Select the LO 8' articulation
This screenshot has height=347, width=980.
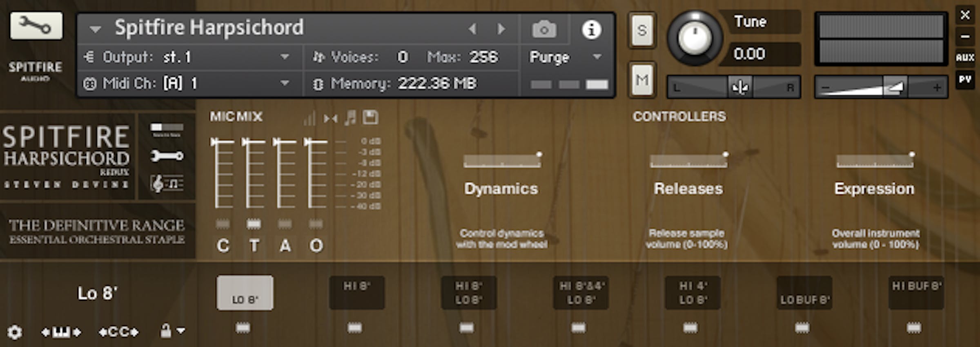tap(245, 292)
